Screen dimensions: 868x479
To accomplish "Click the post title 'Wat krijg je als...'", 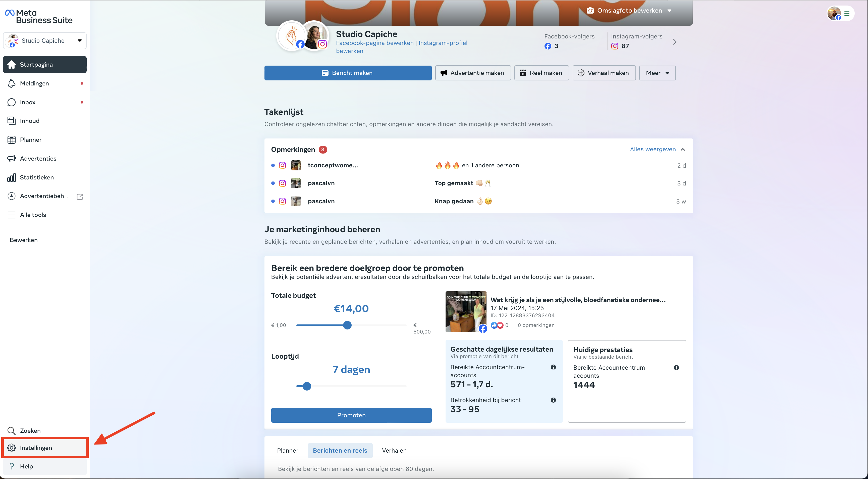I will (578, 300).
